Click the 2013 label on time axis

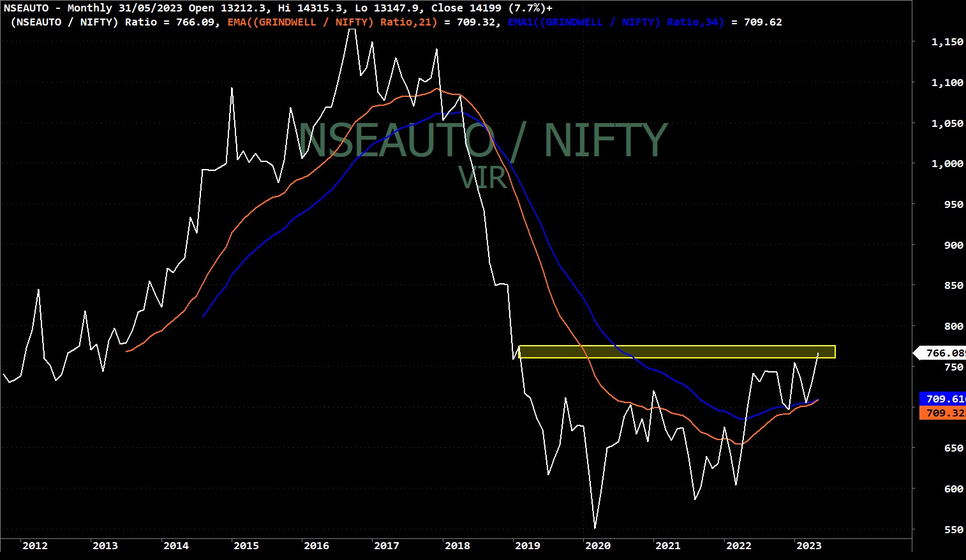pos(105,545)
